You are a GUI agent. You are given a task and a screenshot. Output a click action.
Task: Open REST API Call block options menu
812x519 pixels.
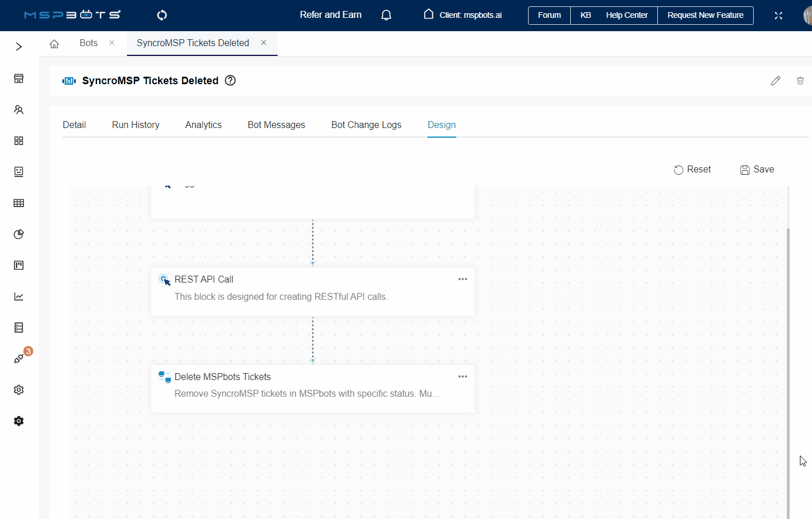coord(462,279)
